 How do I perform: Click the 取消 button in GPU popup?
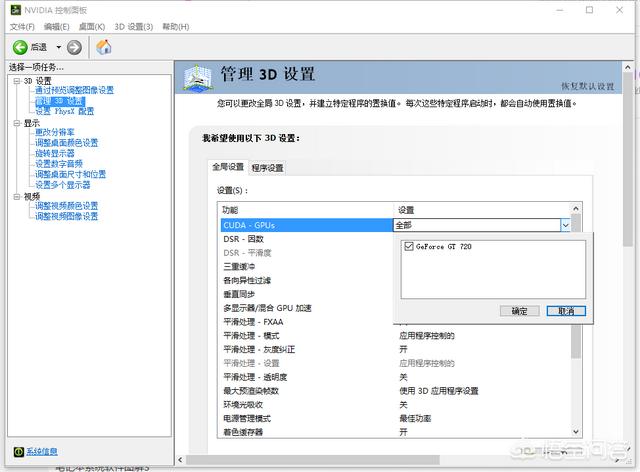click(566, 311)
